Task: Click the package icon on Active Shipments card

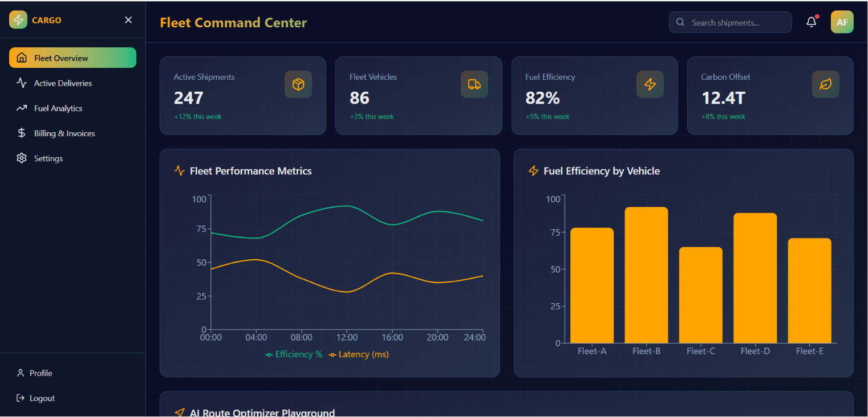Action: click(298, 84)
